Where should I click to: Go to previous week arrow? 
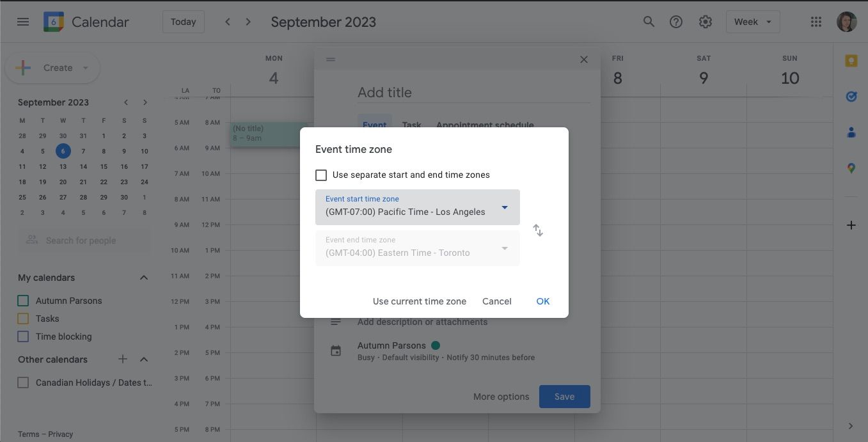(228, 22)
